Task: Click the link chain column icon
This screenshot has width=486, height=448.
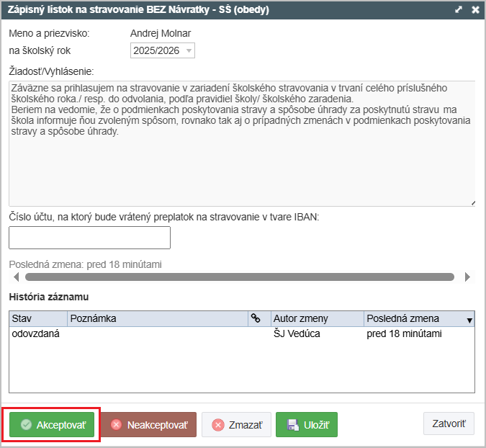Action: 255,318
